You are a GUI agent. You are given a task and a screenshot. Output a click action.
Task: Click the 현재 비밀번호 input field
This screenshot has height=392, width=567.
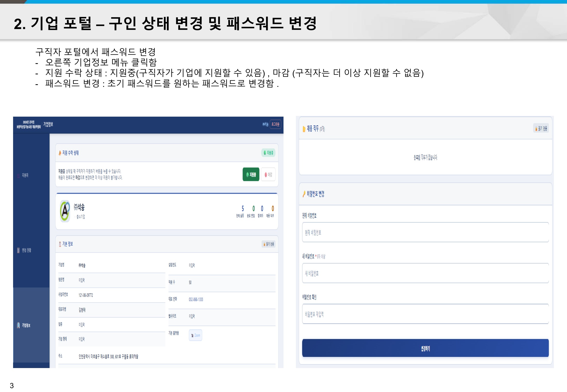(x=425, y=232)
